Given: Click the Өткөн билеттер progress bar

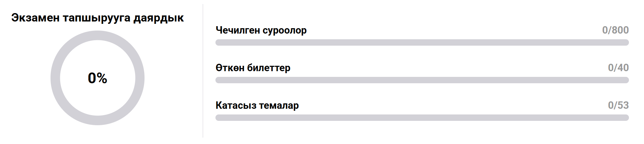Looking at the screenshot, I should click(x=422, y=80).
